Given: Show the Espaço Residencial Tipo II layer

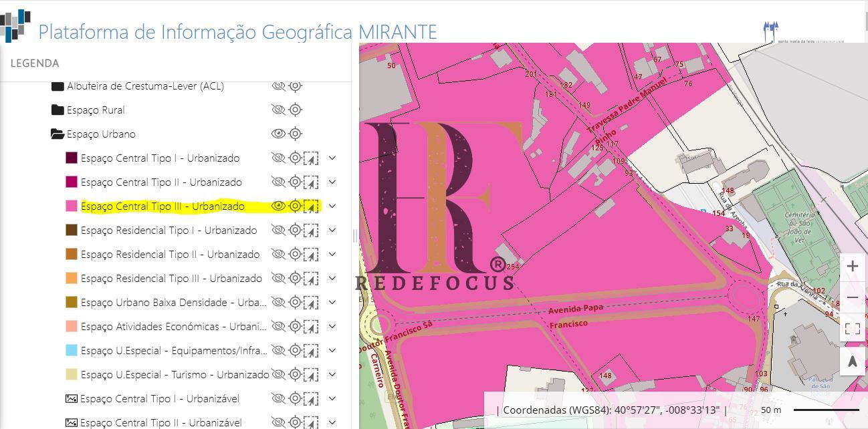Looking at the screenshot, I should (x=278, y=254).
